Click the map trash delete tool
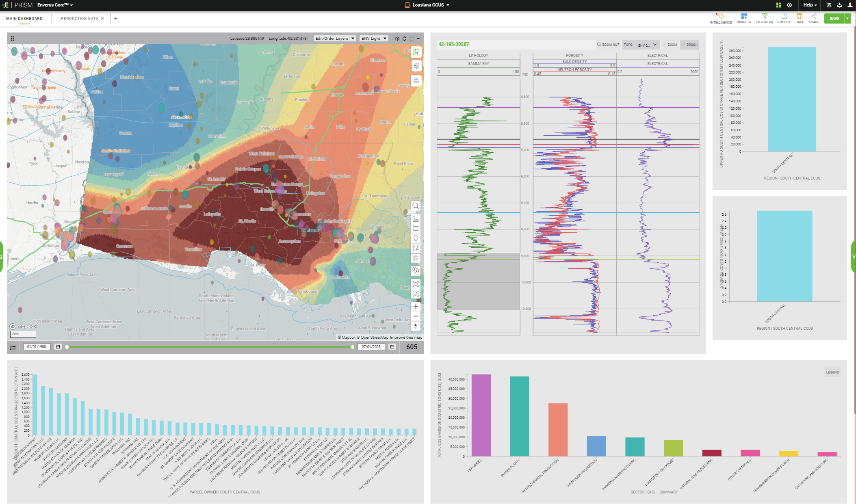The height and width of the screenshot is (504, 856). tap(416, 258)
